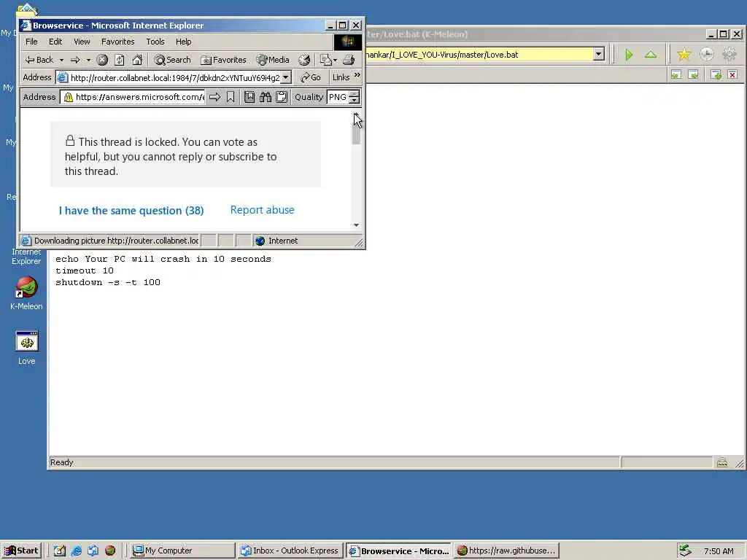The width and height of the screenshot is (747, 560).
Task: Go to the Home page icon
Action: (137, 60)
